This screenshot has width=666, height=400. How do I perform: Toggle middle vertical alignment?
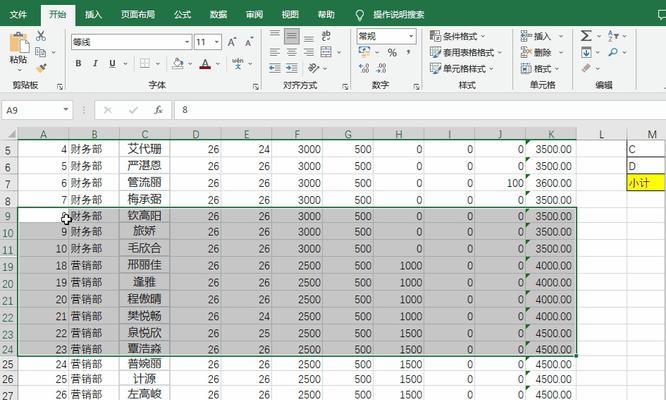point(291,36)
